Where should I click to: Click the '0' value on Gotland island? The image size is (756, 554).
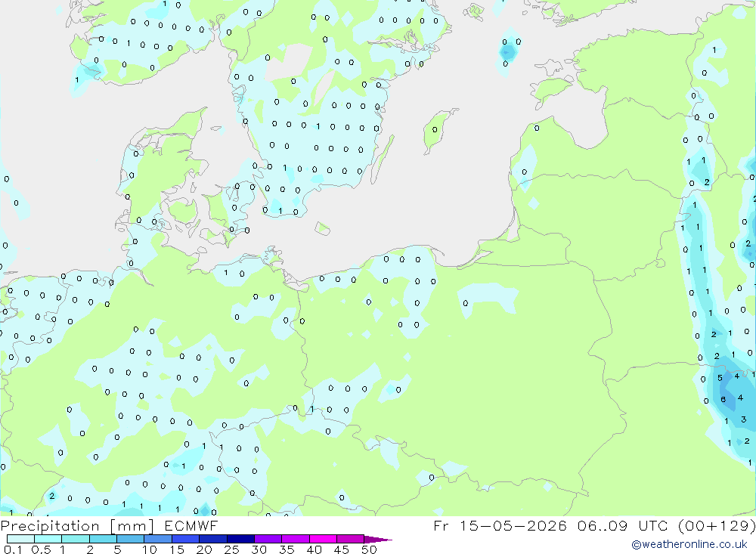click(435, 130)
